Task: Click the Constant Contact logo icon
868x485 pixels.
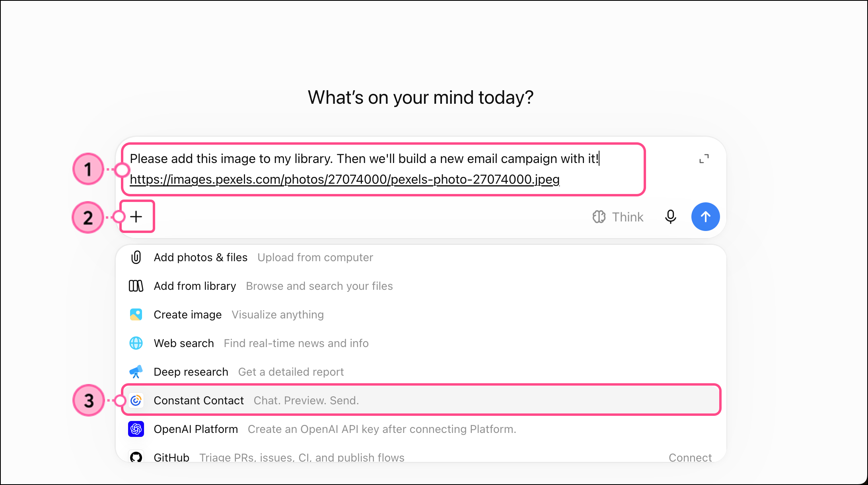Action: [x=136, y=400]
